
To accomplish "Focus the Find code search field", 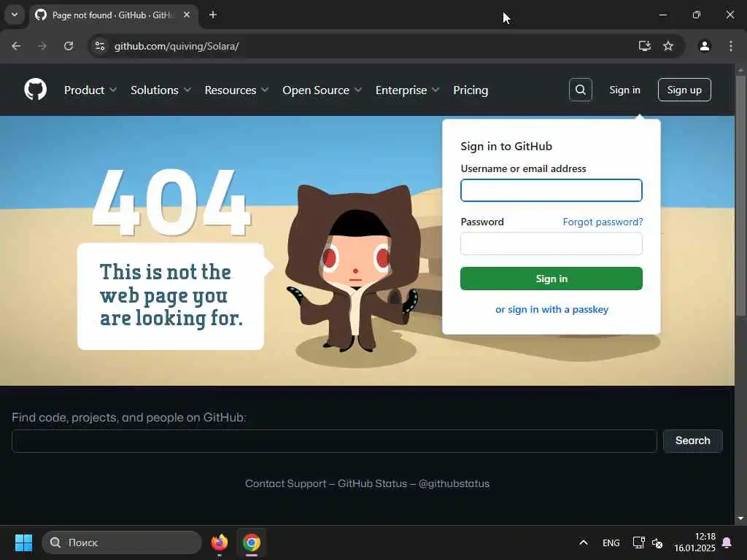I will pyautogui.click(x=334, y=441).
